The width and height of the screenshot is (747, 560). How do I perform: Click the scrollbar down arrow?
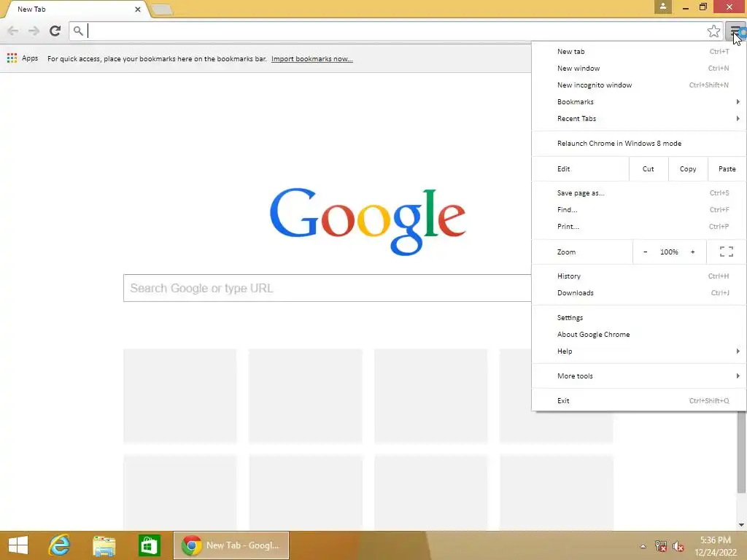coord(741,525)
